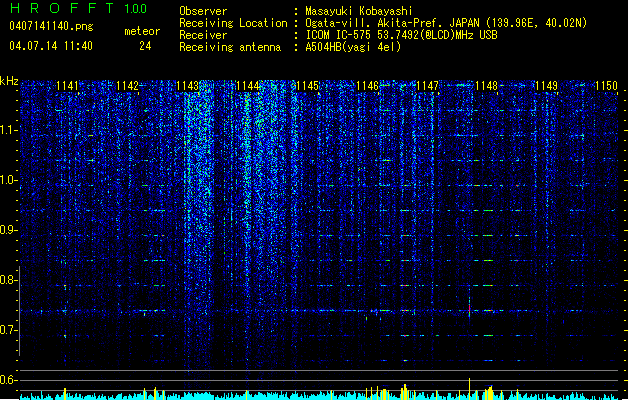Click the Receiving antenna label
Image resolution: width=629 pixels, height=400 pixels.
click(230, 47)
